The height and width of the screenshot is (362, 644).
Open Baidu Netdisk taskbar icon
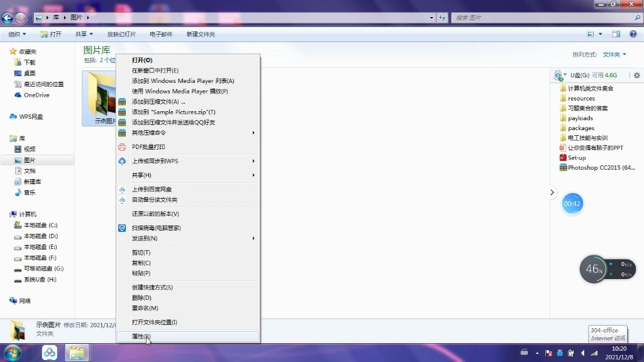point(50,353)
